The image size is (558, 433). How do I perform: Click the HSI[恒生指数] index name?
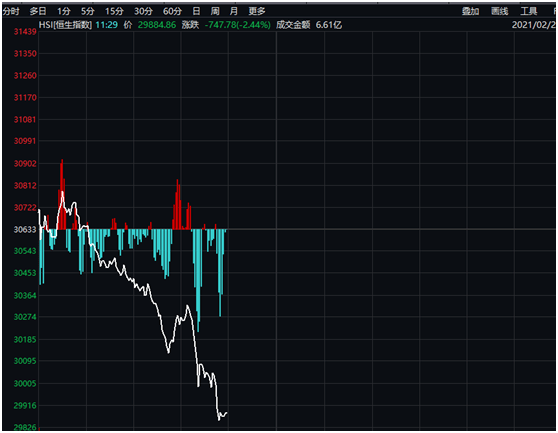tap(65, 25)
